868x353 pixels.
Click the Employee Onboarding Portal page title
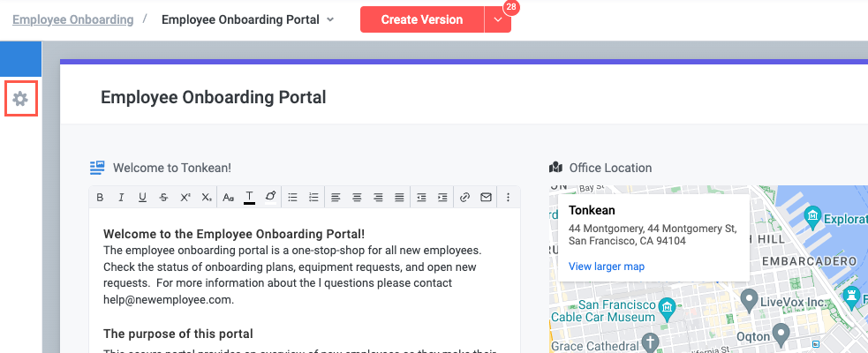pyautogui.click(x=213, y=97)
